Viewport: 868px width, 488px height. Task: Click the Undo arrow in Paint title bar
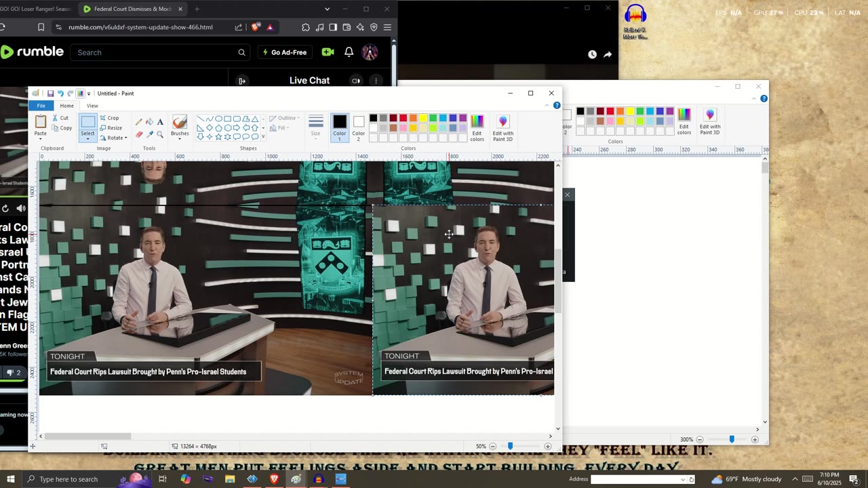point(60,94)
